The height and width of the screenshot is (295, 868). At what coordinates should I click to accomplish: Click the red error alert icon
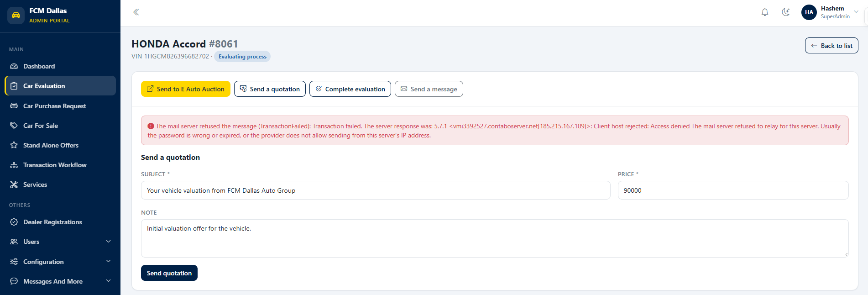click(x=151, y=126)
